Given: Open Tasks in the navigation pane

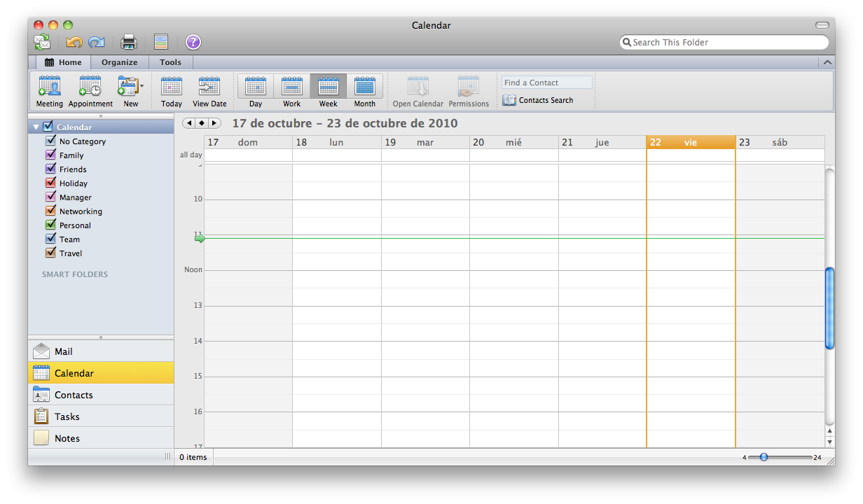Looking at the screenshot, I should click(101, 416).
